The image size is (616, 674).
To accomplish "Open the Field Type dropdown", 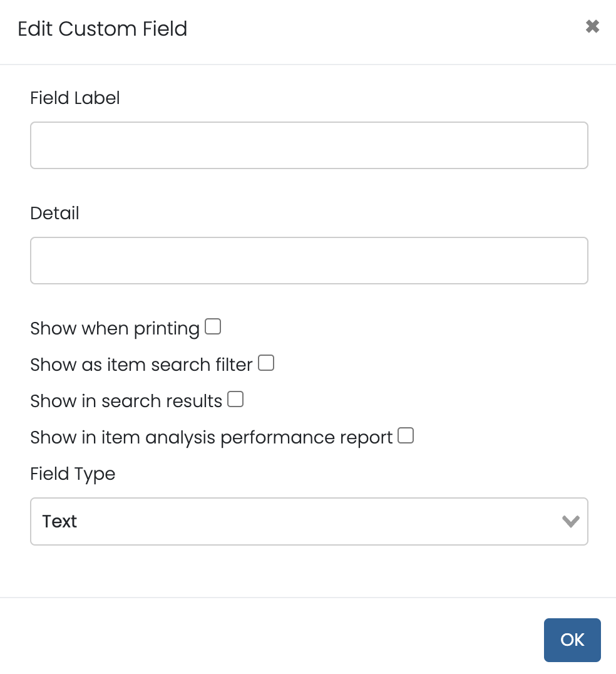I will pos(309,521).
